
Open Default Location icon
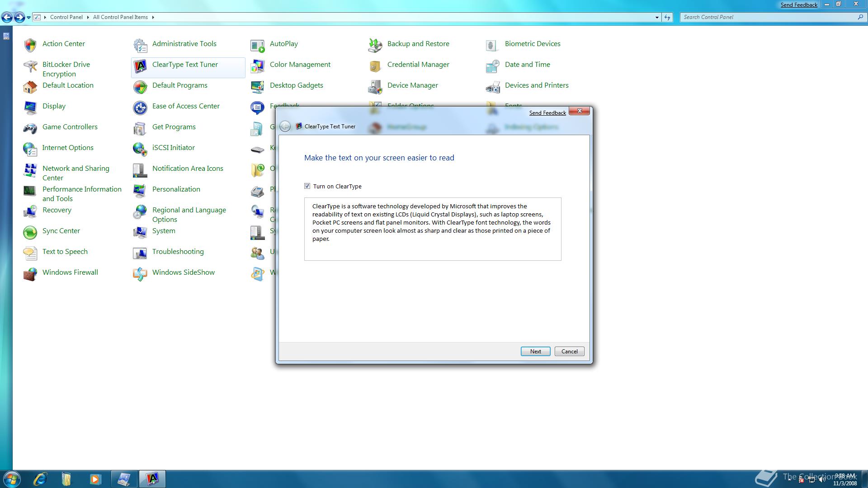click(x=30, y=86)
